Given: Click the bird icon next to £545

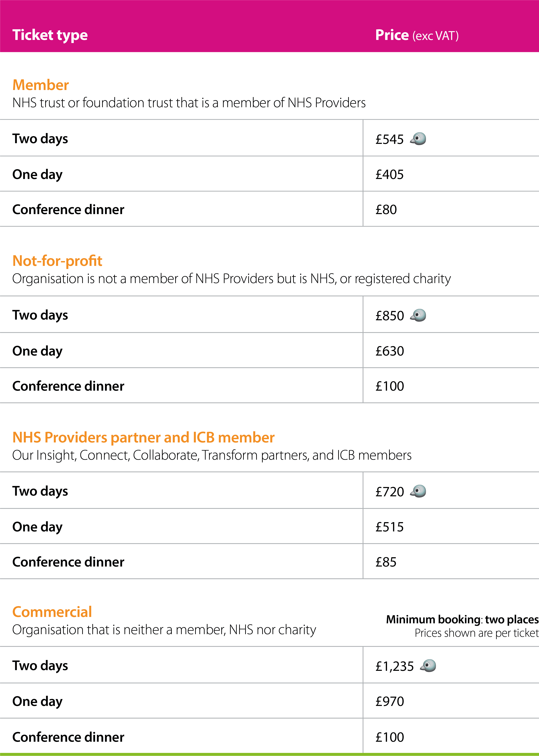Looking at the screenshot, I should 418,139.
